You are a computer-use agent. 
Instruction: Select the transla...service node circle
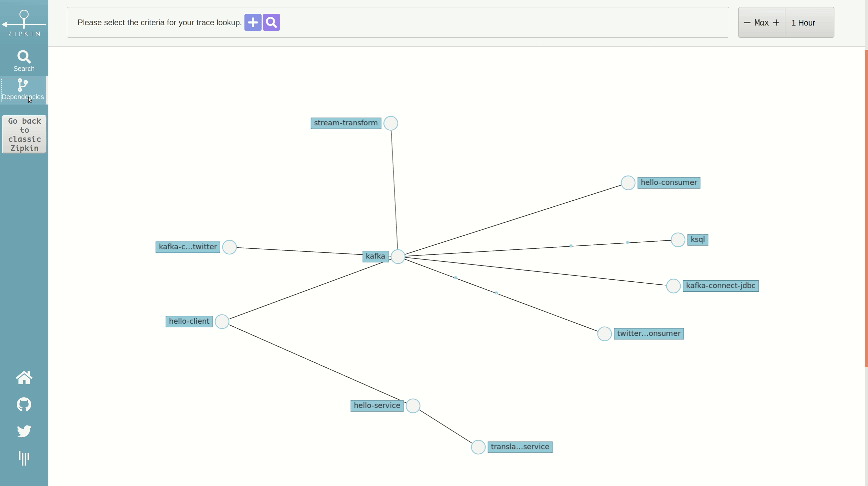[x=478, y=447]
